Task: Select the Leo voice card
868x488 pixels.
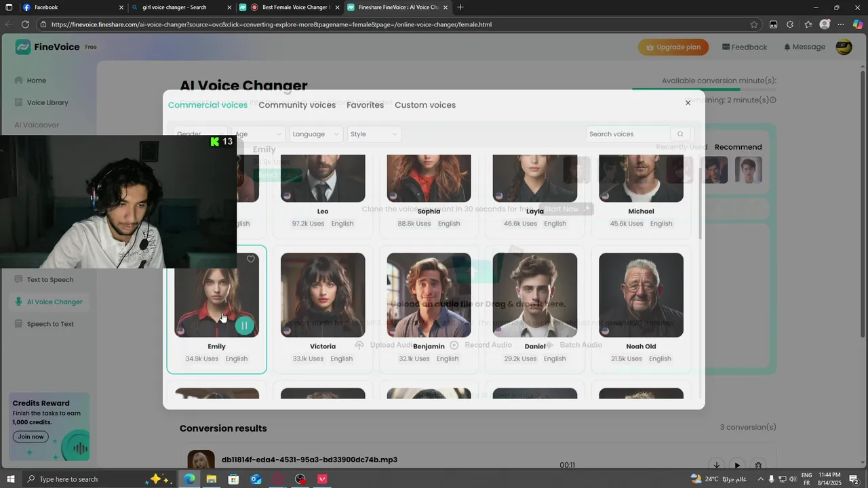Action: (323, 196)
